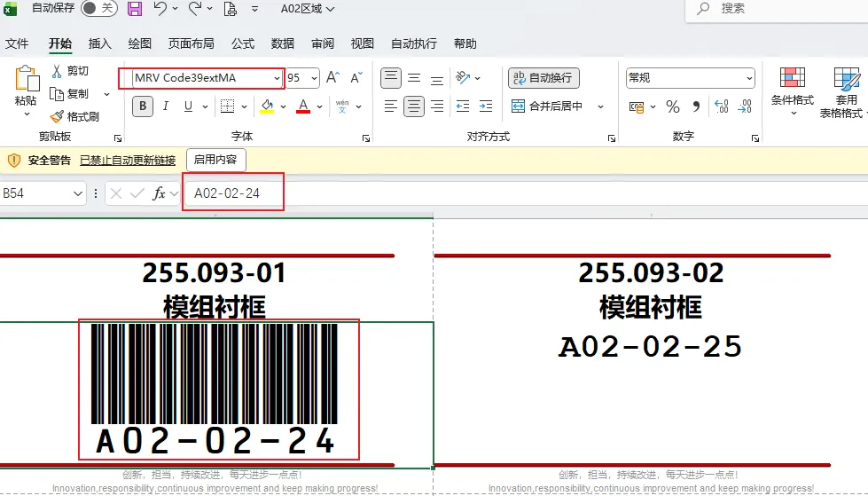Viewport: 868px width, 496px height.
Task: Switch to the 插入 Insert tab
Action: click(x=99, y=43)
